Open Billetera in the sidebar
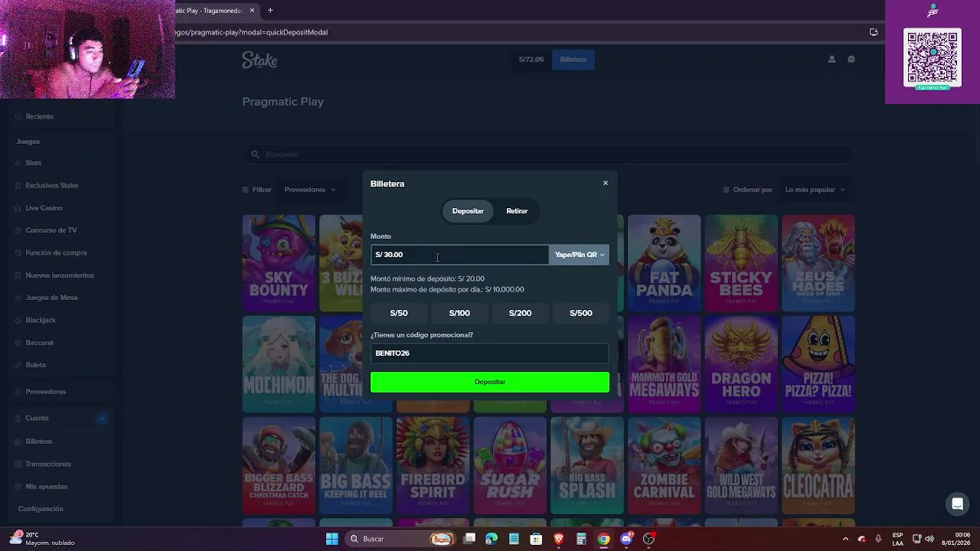Viewport: 980px width, 551px height. point(38,442)
